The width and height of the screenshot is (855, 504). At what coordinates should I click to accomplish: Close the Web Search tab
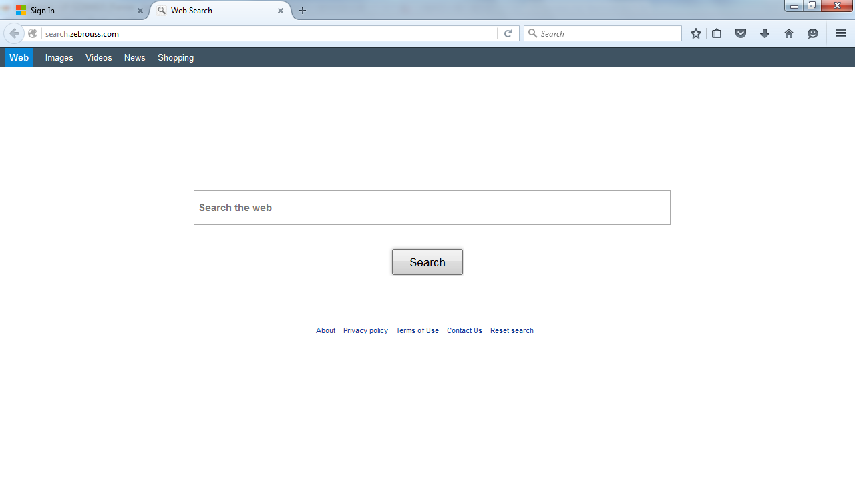[x=281, y=11]
